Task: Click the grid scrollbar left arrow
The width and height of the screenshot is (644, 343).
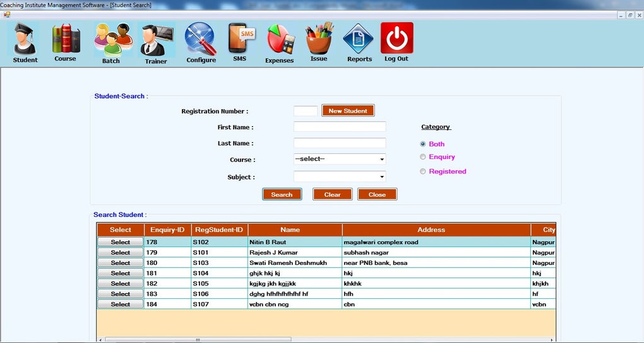Action: (x=100, y=340)
